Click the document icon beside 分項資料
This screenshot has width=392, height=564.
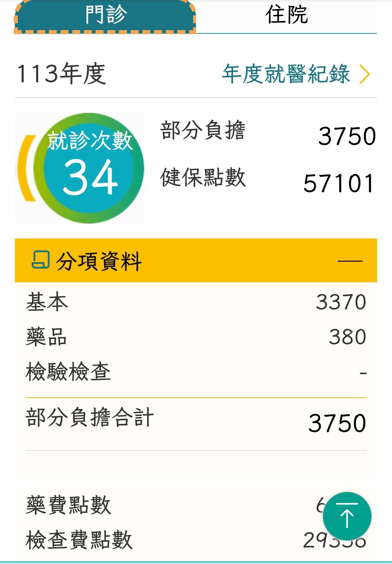coord(41,260)
